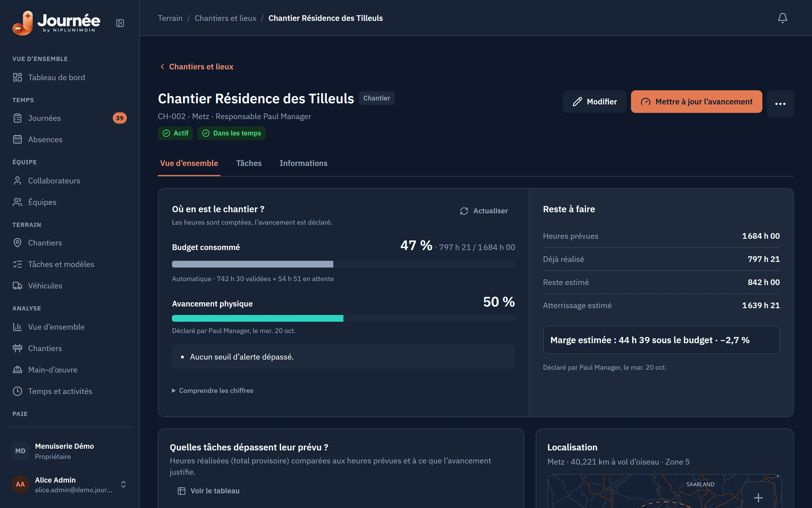This screenshot has width=812, height=508.
Task: Click the Absences calendar icon
Action: pos(17,139)
